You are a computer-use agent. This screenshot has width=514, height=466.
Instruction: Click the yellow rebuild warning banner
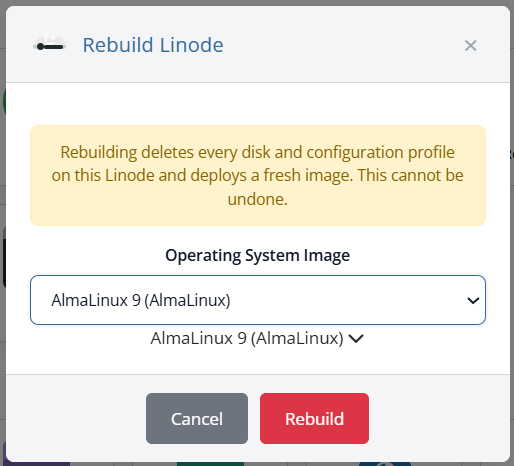coord(258,175)
